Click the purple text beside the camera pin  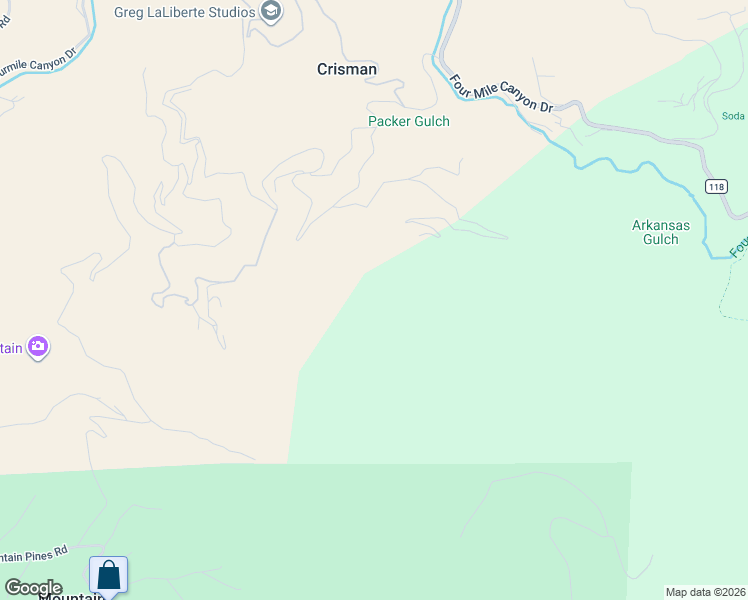pos(11,348)
